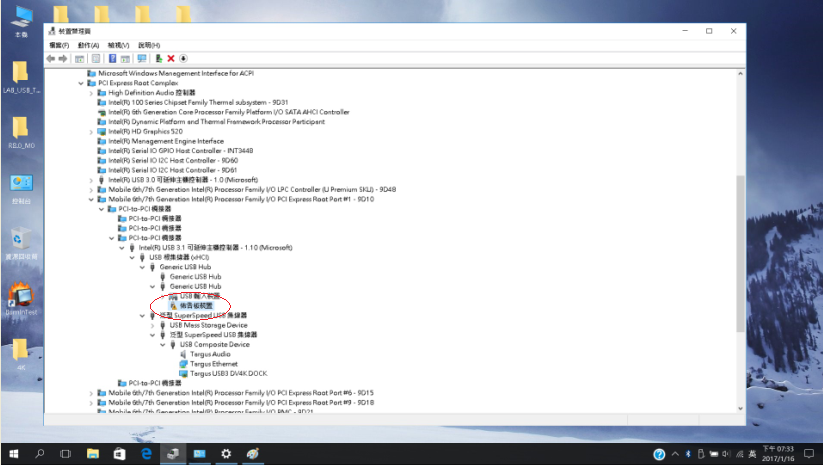Expand the Intel USB 3.0 host controller node
The height and width of the screenshot is (465, 823).
pos(91,180)
